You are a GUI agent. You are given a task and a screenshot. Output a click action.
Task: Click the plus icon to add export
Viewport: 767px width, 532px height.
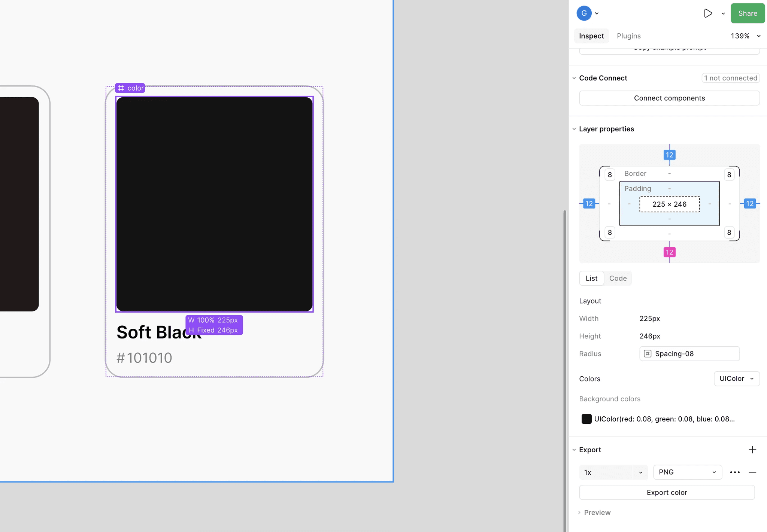pos(752,450)
